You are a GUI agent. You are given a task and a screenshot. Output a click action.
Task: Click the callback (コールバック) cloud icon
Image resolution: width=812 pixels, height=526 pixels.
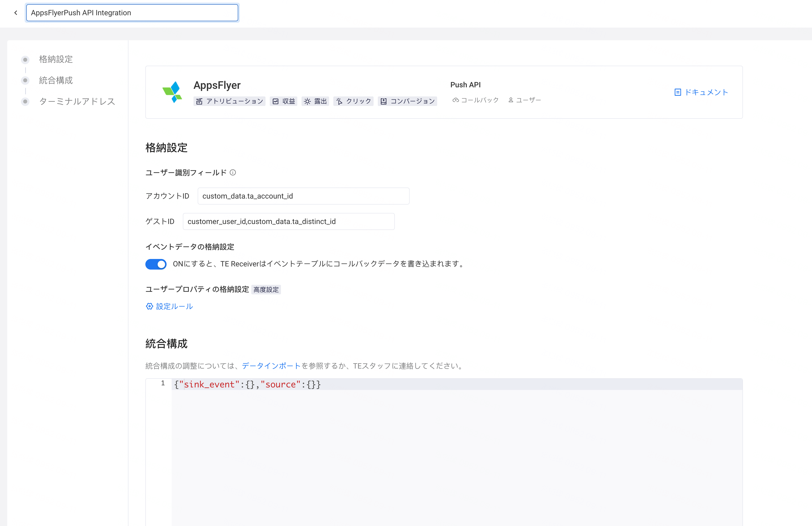(x=455, y=100)
